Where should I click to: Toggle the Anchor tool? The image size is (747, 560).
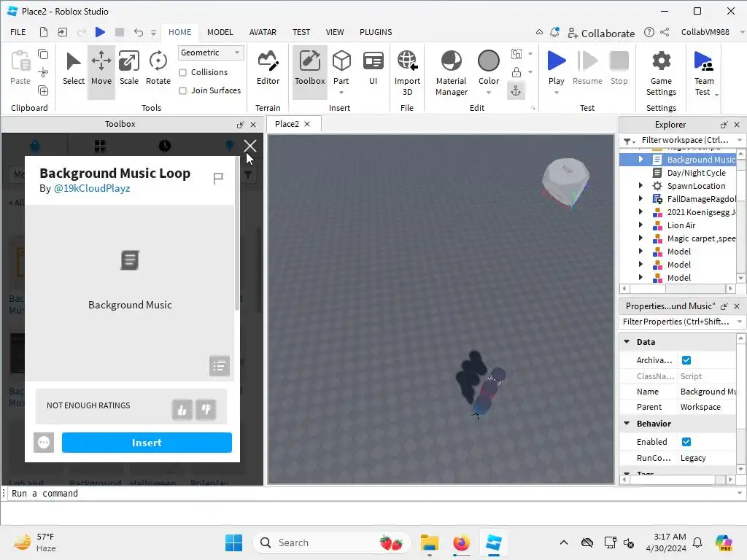tap(516, 91)
